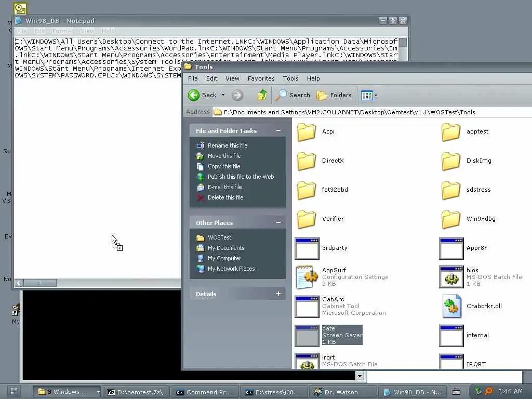Switch to Windows Explorer taskbar group
This screenshot has width=532, height=399.
(67, 392)
